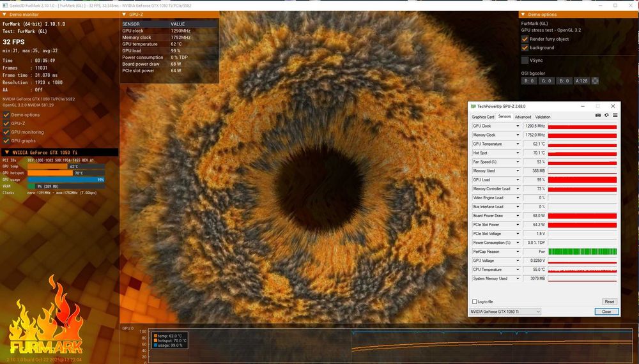Open the NVIDIA GeForce GTX 1050 Ti selector
639x364 pixels.
coord(505,312)
